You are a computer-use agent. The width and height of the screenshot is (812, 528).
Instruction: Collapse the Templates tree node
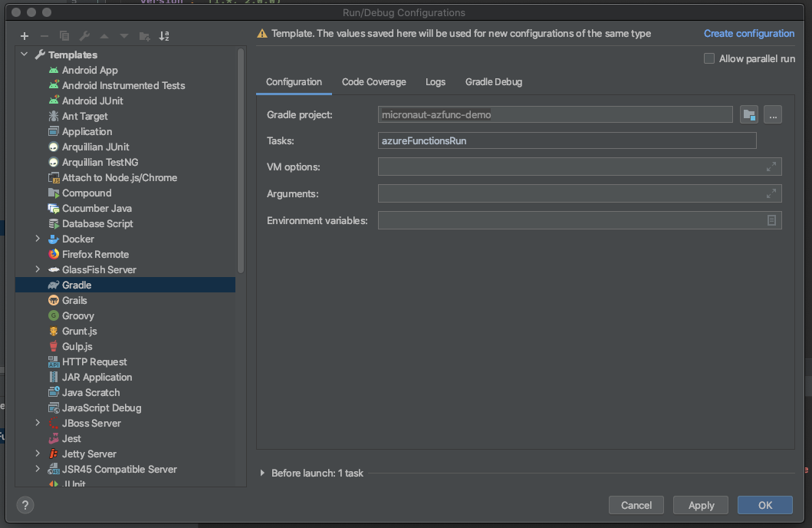[25, 54]
